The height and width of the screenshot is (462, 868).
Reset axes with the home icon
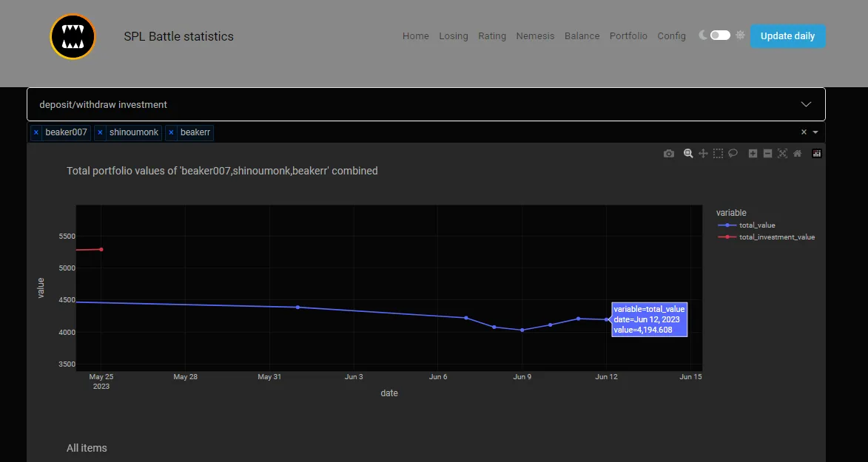[x=797, y=154]
